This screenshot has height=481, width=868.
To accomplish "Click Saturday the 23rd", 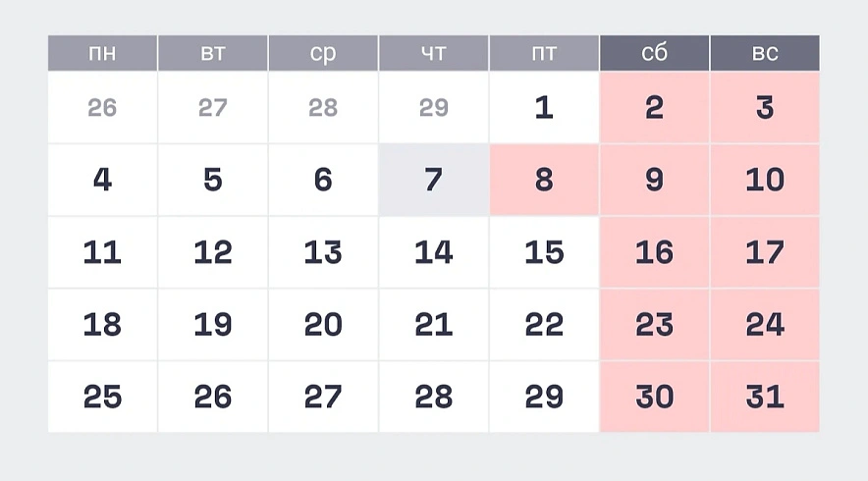I will (x=654, y=324).
